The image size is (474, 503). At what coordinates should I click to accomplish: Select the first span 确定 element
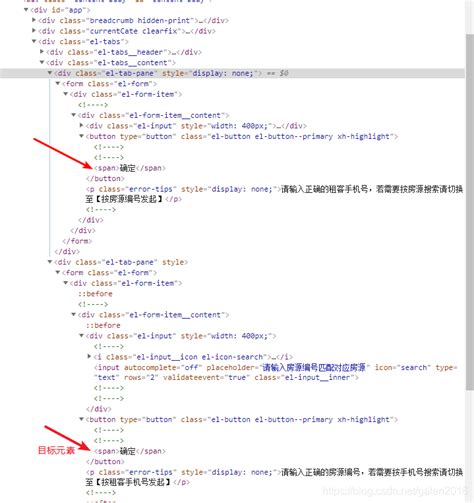tap(130, 168)
